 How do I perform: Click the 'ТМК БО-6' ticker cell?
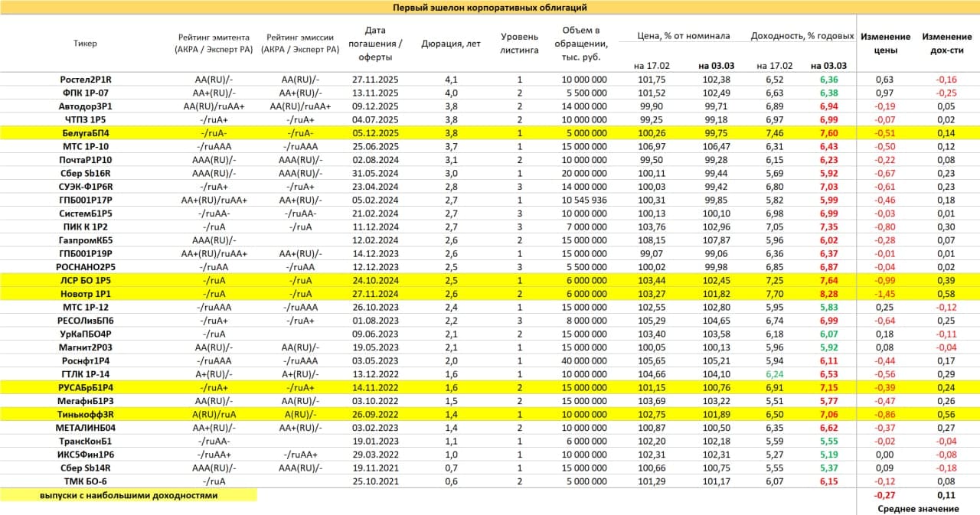coord(86,481)
